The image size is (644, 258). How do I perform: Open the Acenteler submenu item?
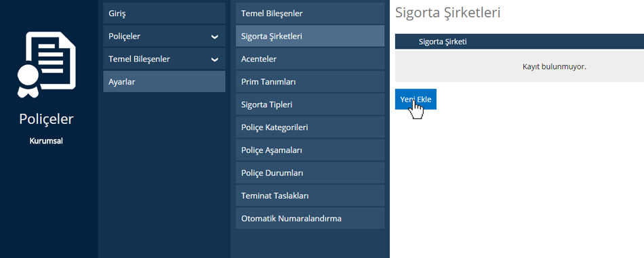[x=310, y=59]
